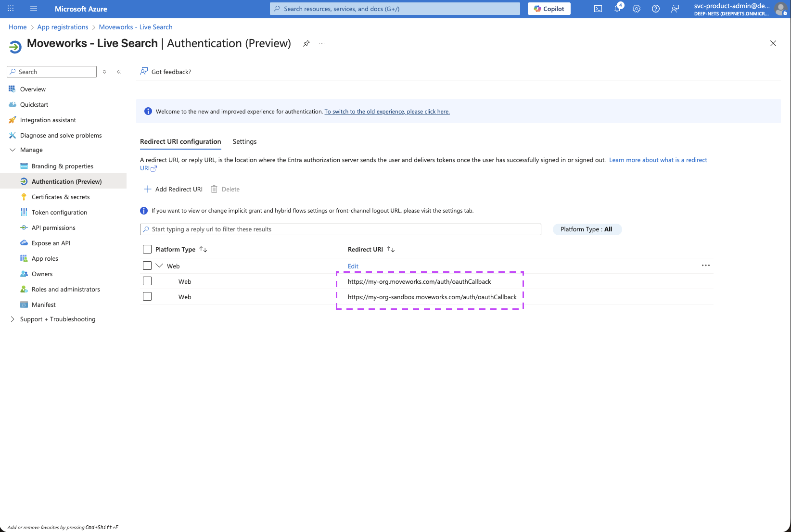Launch Cloud Shell from top bar
The width and height of the screenshot is (791, 532).
[x=598, y=9]
